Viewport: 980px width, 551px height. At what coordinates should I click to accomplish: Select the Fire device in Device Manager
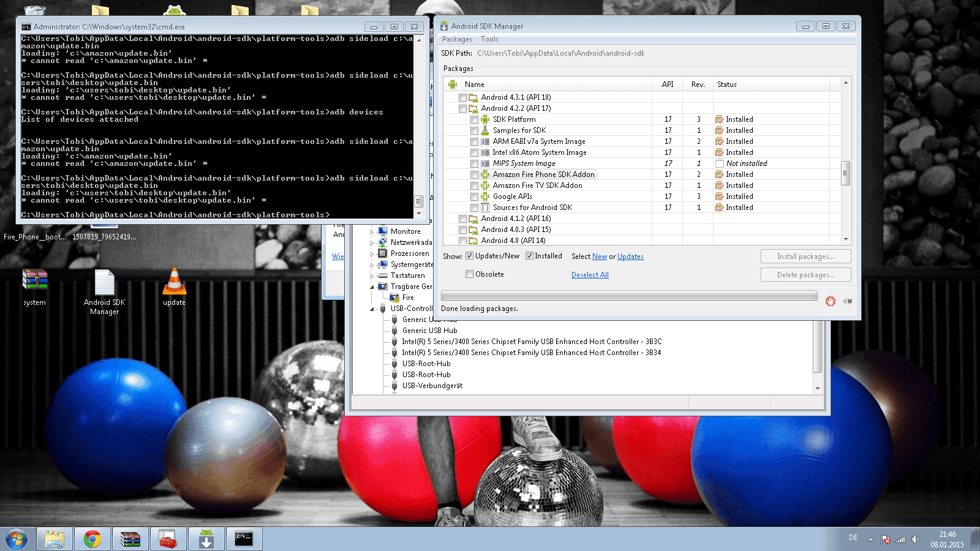click(x=408, y=298)
